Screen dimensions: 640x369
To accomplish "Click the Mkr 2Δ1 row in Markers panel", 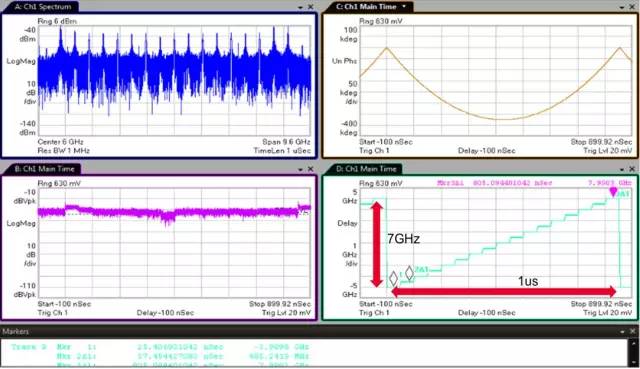I will [183, 356].
